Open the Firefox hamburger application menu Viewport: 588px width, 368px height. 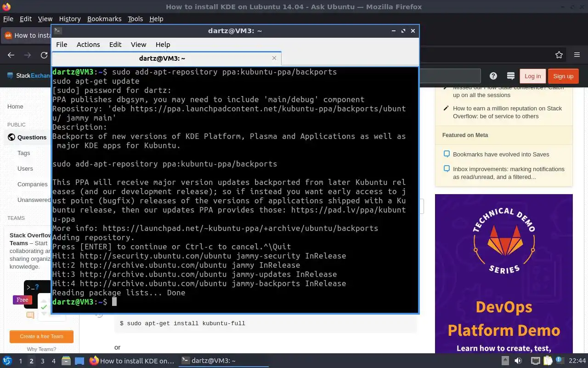(577, 55)
